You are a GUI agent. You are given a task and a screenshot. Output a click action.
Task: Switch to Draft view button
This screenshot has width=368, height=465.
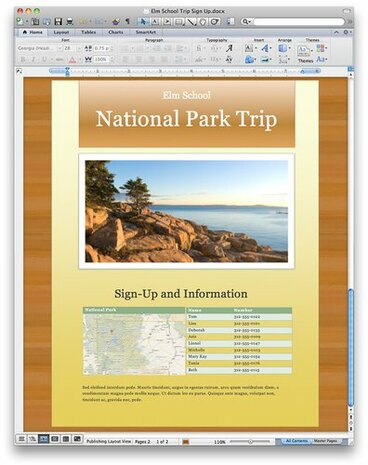click(x=21, y=439)
